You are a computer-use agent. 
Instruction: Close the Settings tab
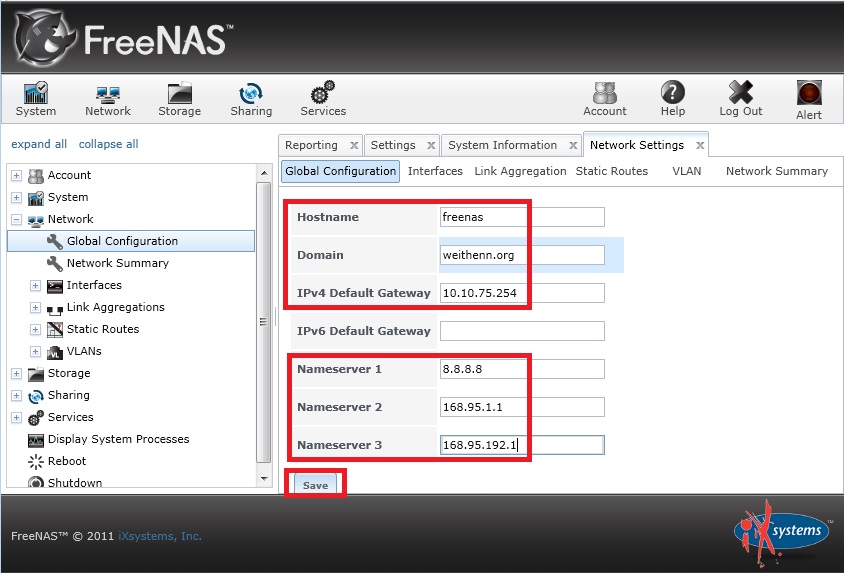click(x=431, y=145)
